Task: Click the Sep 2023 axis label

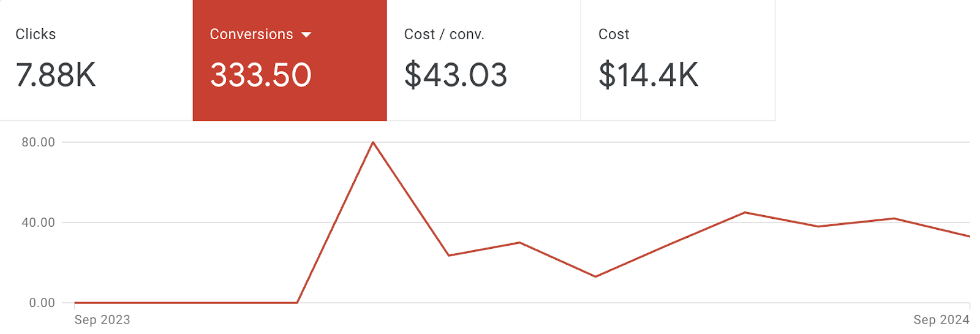Action: (x=102, y=320)
